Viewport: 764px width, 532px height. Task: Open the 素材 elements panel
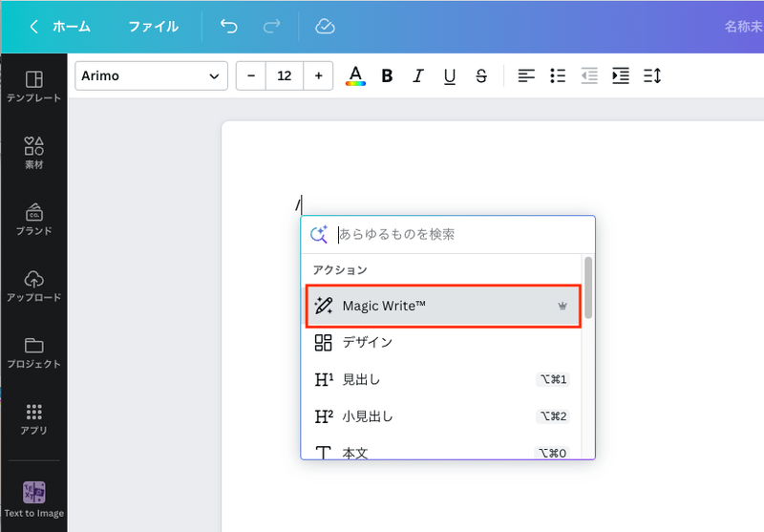coord(34,153)
